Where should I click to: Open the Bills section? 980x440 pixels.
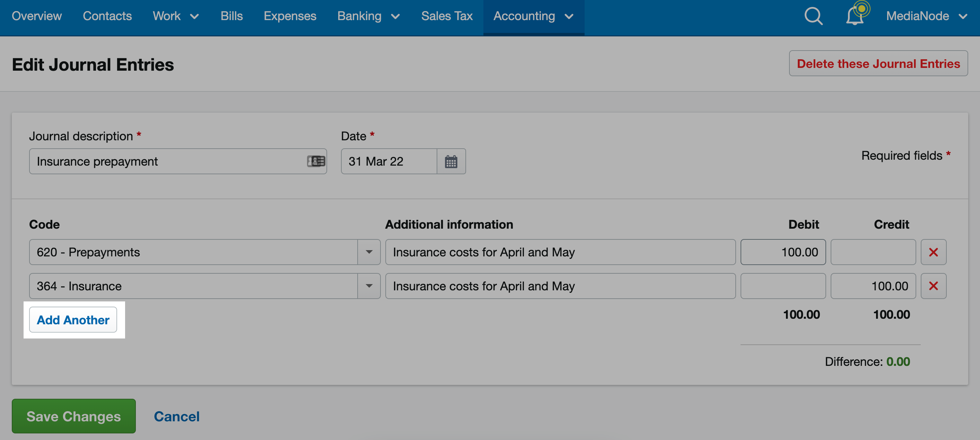point(231,16)
